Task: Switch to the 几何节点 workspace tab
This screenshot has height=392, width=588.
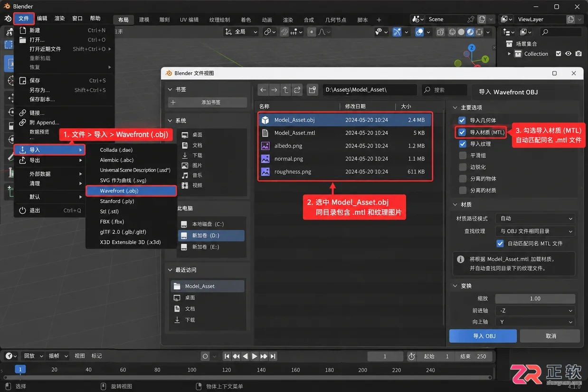Action: [335, 19]
